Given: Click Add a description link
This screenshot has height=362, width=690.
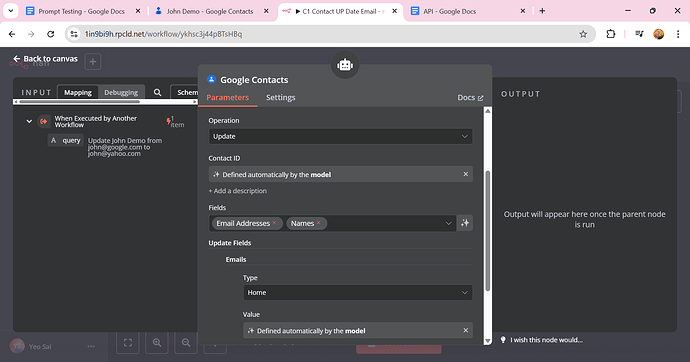Looking at the screenshot, I should (x=238, y=191).
